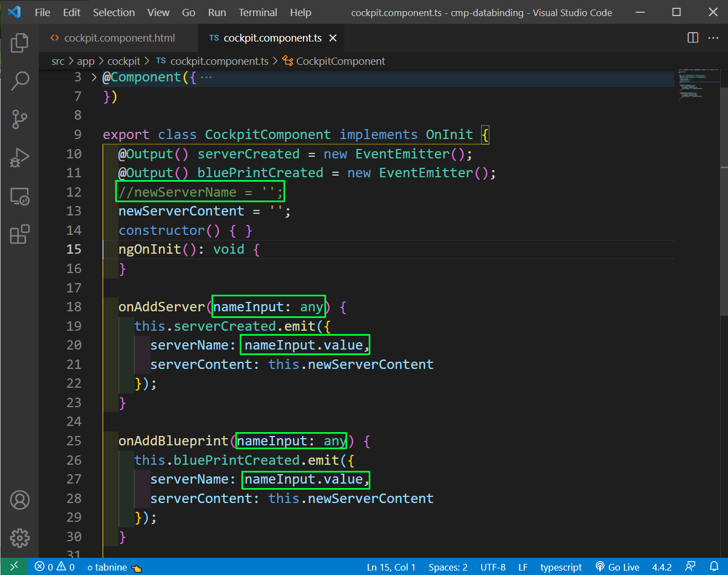Open the Manage gear icon
Viewport: 728px width, 575px height.
click(19, 538)
